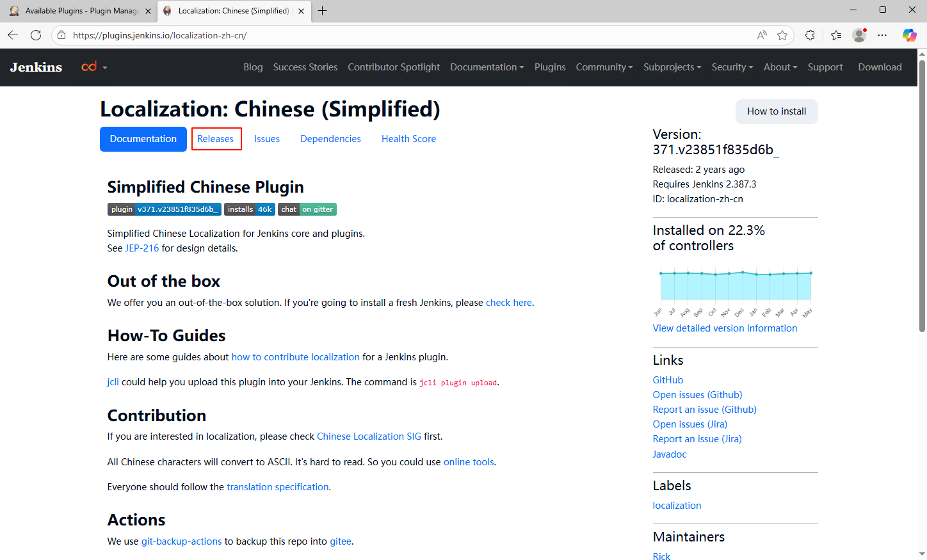Click the How to install button
This screenshot has width=927, height=560.
click(777, 111)
